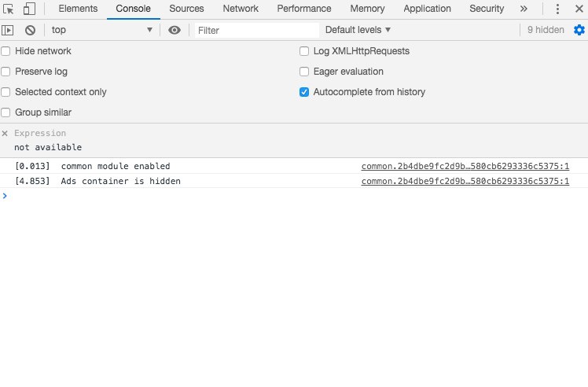Remove the live expression with the x icon
This screenshot has height=387, width=588.
coord(5,134)
